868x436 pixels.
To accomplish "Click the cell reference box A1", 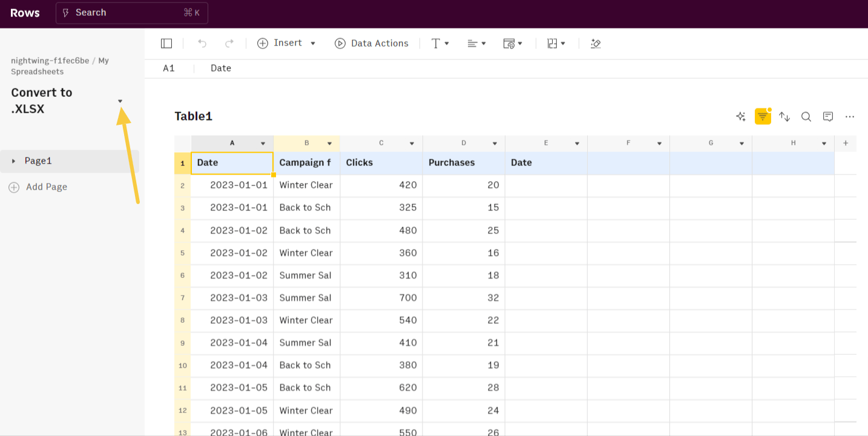I will (x=169, y=68).
